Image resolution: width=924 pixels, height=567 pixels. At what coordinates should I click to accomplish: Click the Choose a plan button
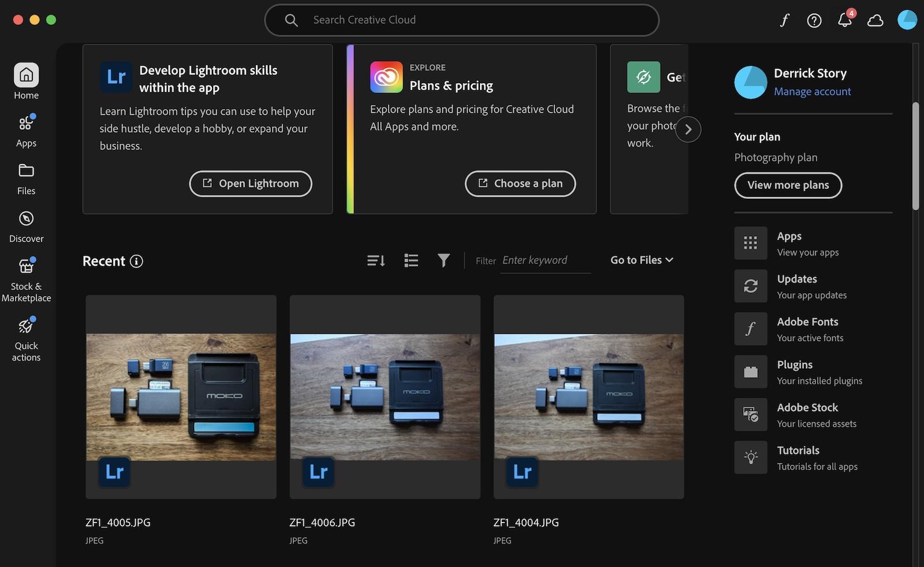pos(520,184)
